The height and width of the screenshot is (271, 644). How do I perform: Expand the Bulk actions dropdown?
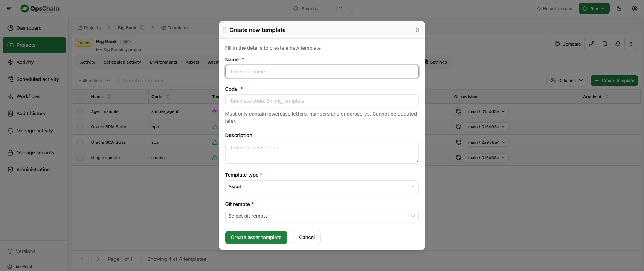[95, 81]
